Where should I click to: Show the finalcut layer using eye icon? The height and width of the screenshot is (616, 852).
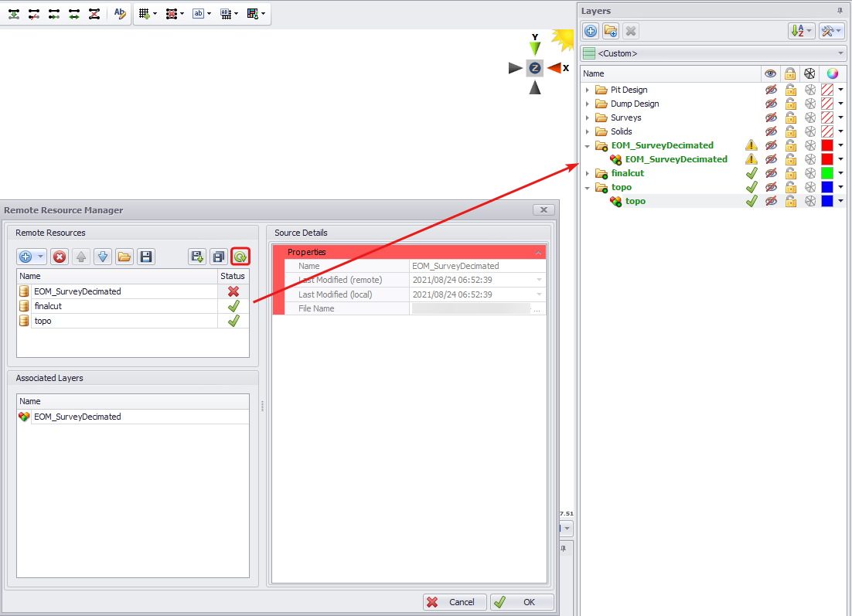point(770,173)
